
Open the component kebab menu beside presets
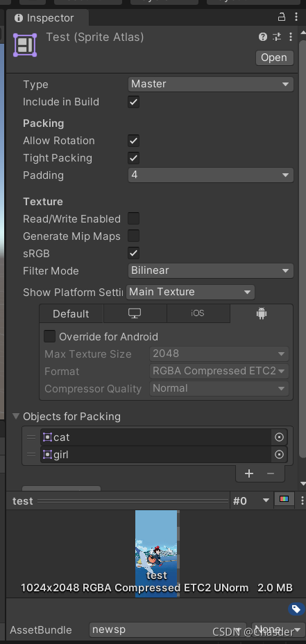tap(291, 37)
